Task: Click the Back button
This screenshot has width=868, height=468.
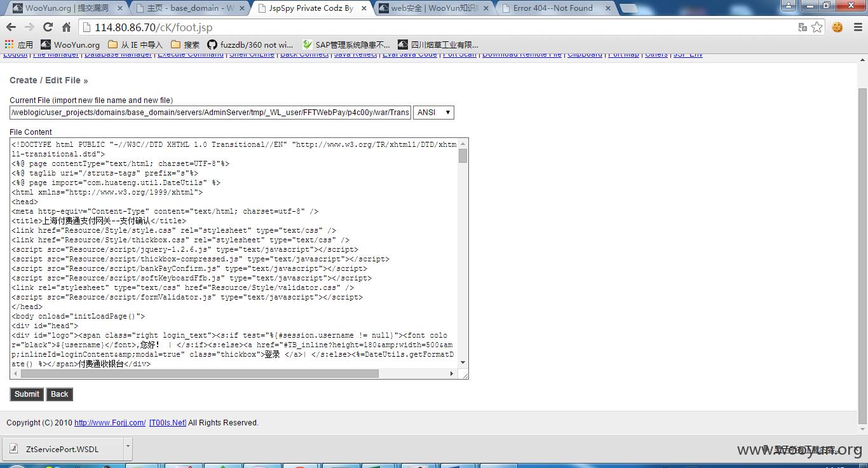Action: (60, 394)
